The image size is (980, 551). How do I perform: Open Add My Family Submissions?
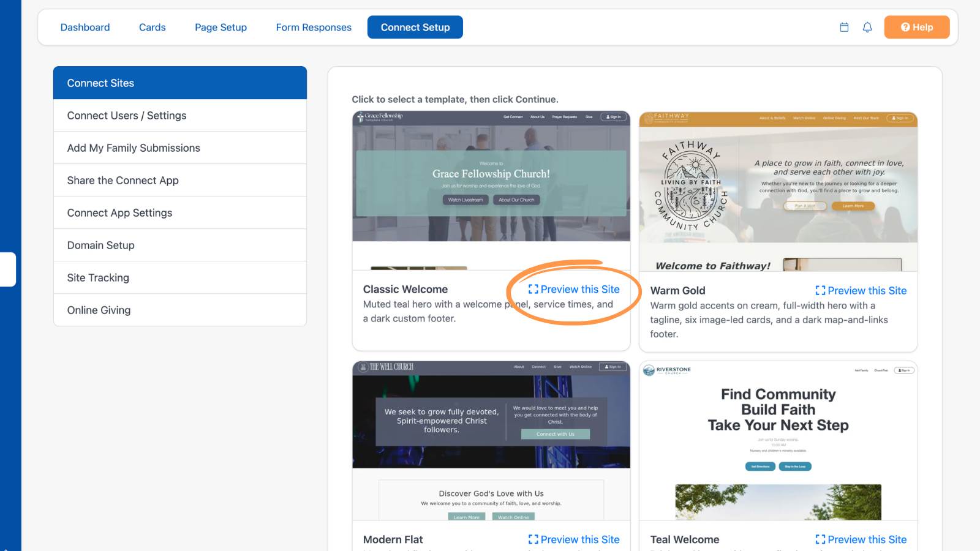pos(180,148)
